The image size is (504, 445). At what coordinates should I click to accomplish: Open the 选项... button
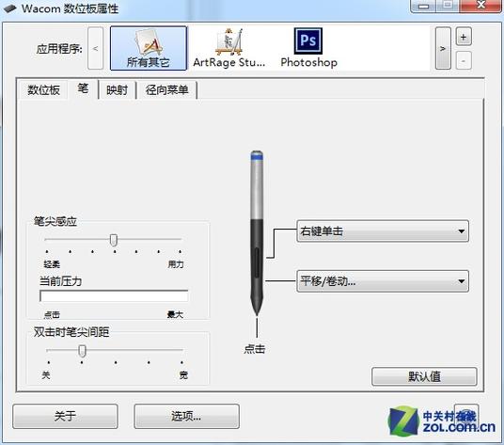186,417
